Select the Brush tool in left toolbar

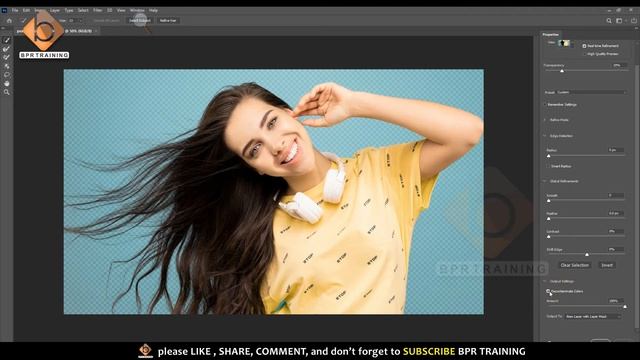[x=7, y=57]
